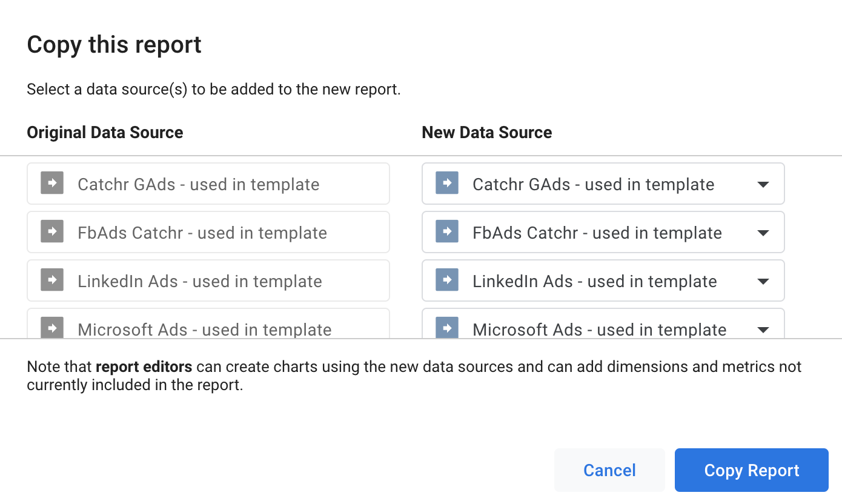Select the original FbAds Catchr source card
Viewport: 842px width, 504px height.
coord(208,231)
